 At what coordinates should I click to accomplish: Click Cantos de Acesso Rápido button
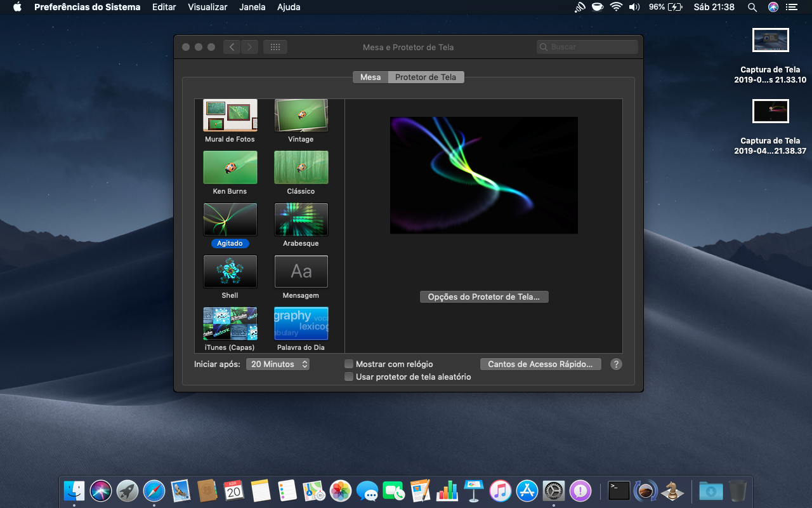point(540,364)
